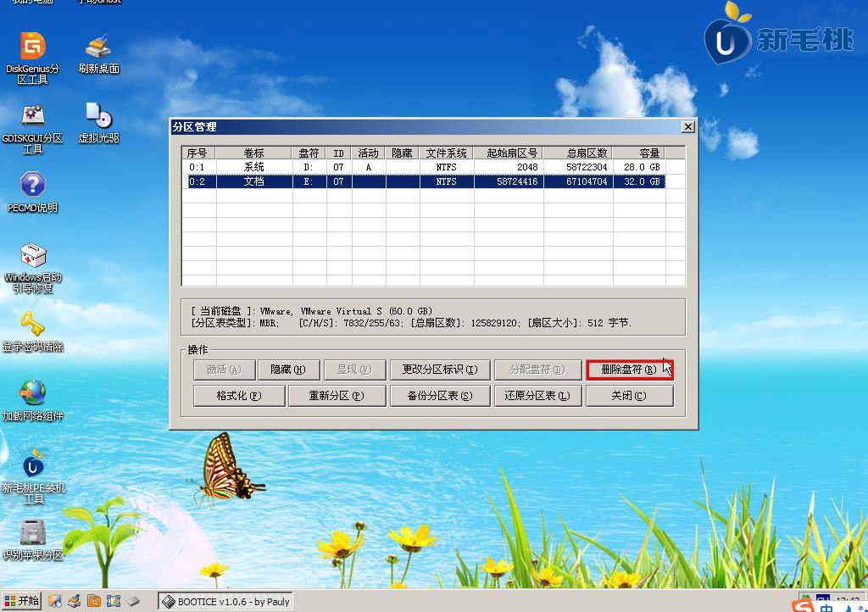
Task: Click the 备份分区表(S) button
Action: click(440, 396)
